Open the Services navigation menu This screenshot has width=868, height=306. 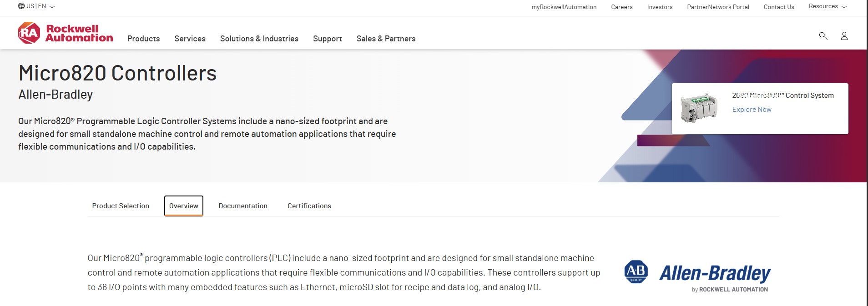pos(190,39)
